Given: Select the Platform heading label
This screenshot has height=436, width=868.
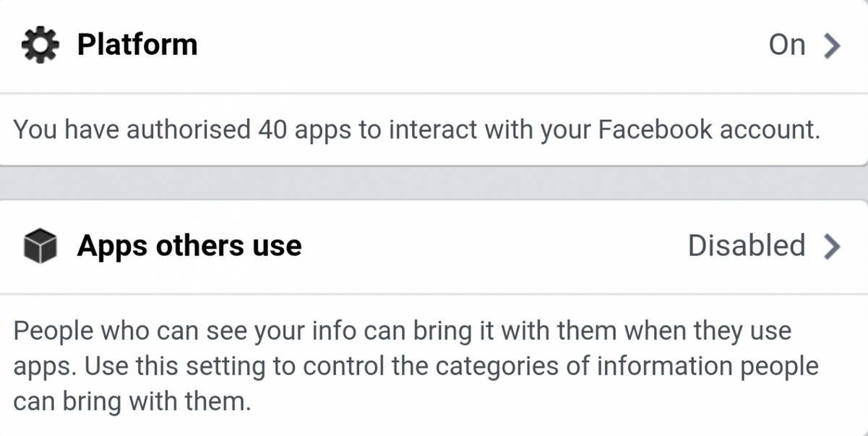Looking at the screenshot, I should click(137, 45).
